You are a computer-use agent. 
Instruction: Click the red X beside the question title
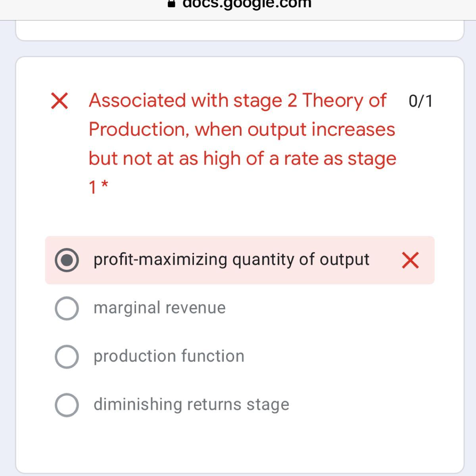click(59, 100)
